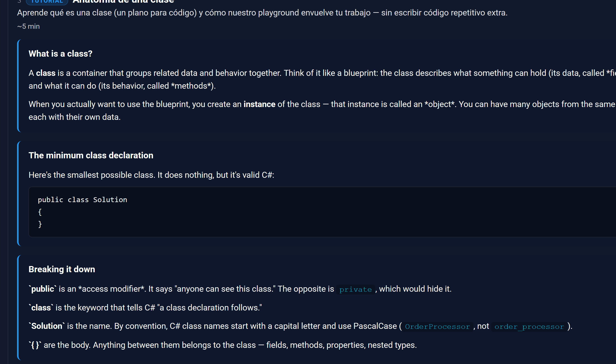This screenshot has height=364, width=616.
Task: Click the opening brace in code block
Action: pyautogui.click(x=40, y=212)
